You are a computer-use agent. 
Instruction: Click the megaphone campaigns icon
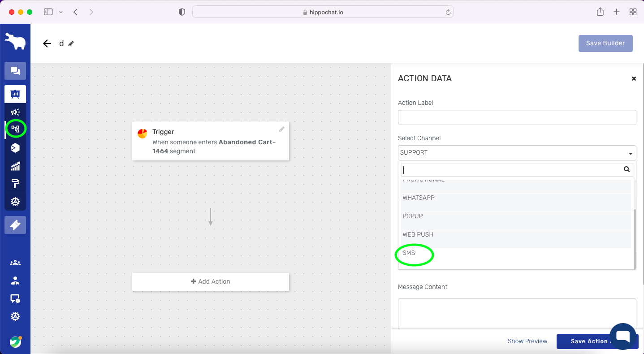click(x=15, y=112)
